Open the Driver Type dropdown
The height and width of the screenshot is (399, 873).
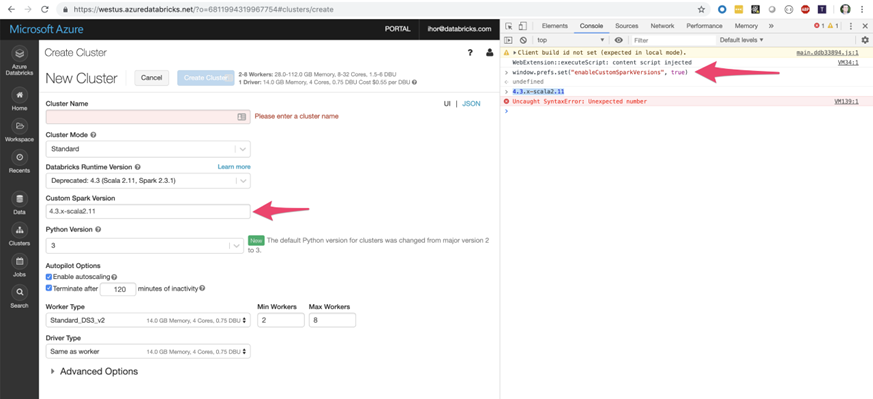(148, 352)
